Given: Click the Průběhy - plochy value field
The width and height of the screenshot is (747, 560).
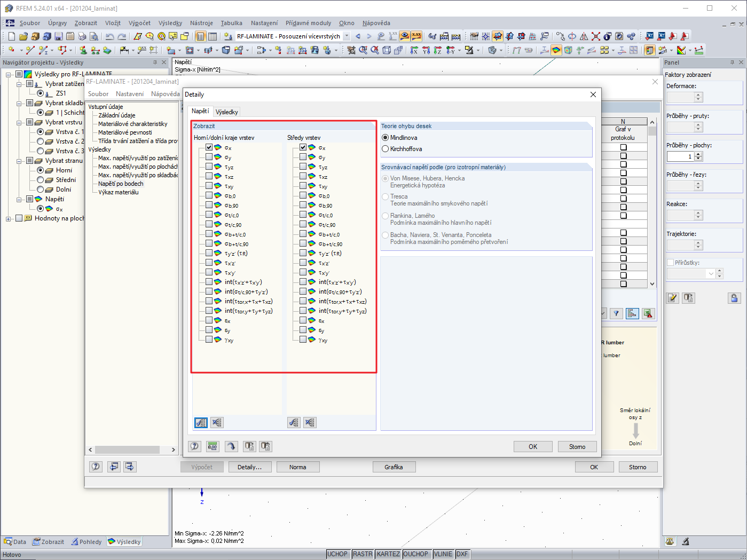Looking at the screenshot, I should coord(680,156).
